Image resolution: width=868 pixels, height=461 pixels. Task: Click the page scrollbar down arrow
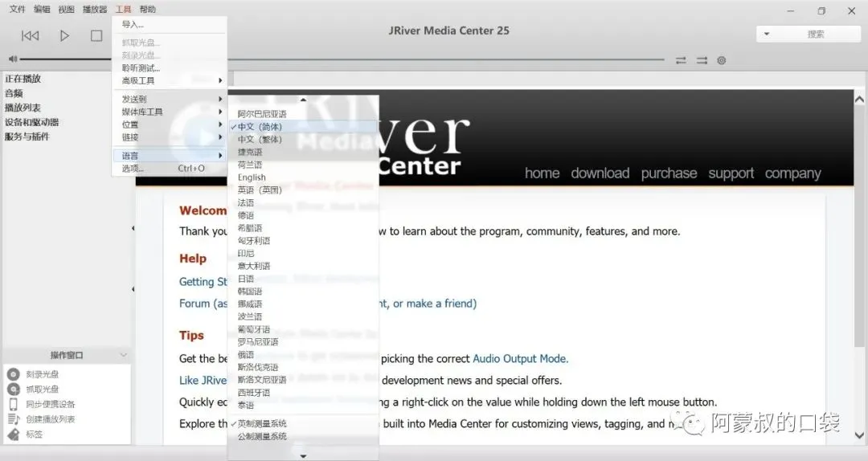pyautogui.click(x=859, y=435)
